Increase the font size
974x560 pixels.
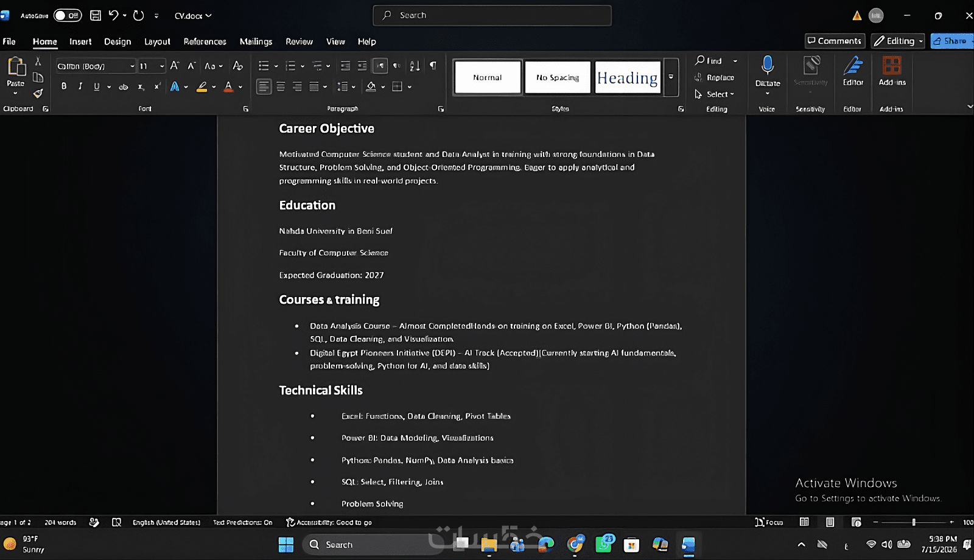point(175,66)
